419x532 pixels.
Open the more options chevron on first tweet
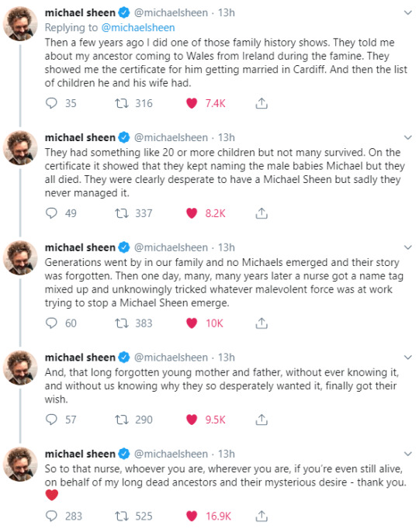[x=408, y=13]
